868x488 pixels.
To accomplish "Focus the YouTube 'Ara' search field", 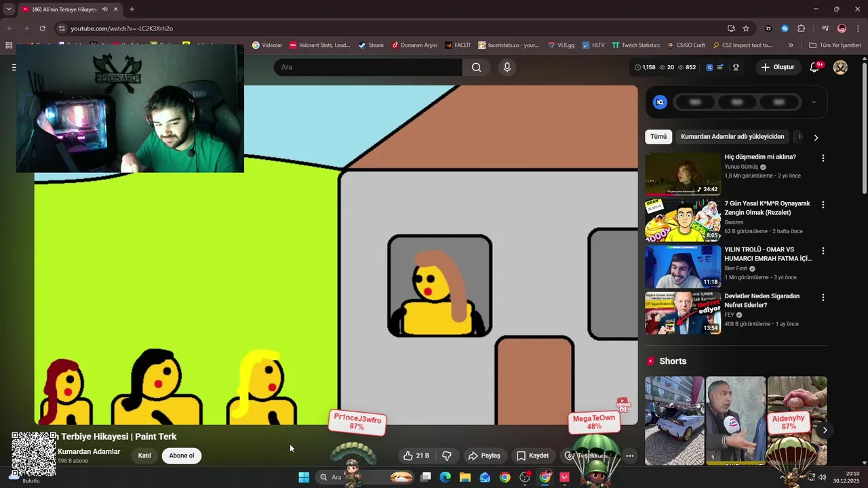I will 368,67.
